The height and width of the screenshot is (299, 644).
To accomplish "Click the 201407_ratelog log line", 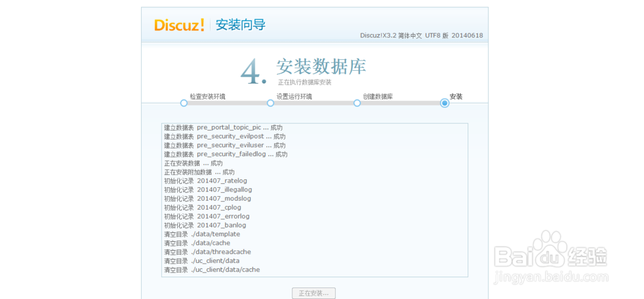I will click(205, 181).
